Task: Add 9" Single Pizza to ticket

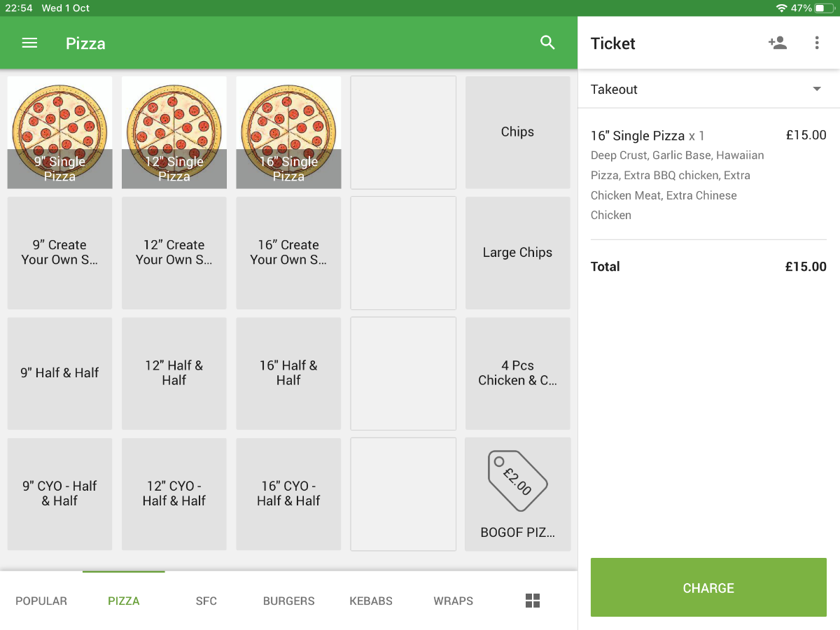Action: click(x=59, y=132)
